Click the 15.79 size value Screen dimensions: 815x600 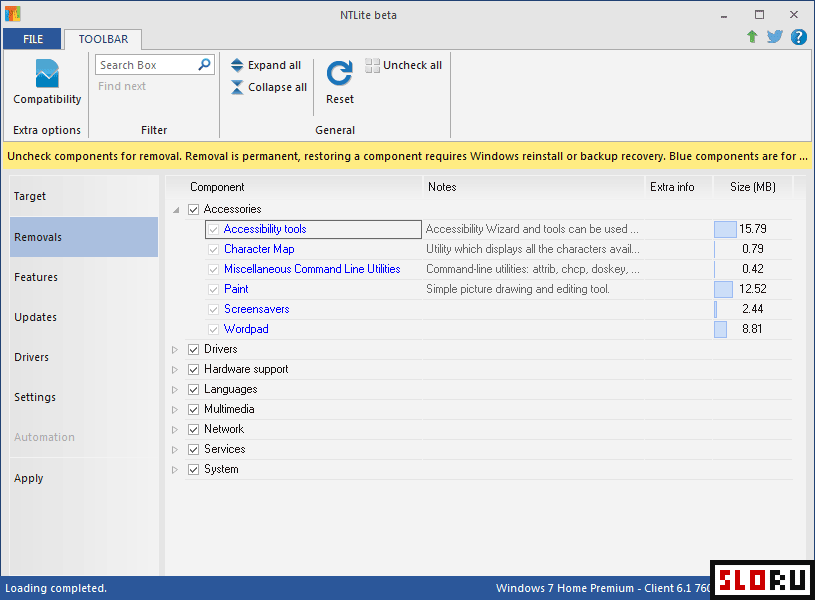tap(753, 229)
